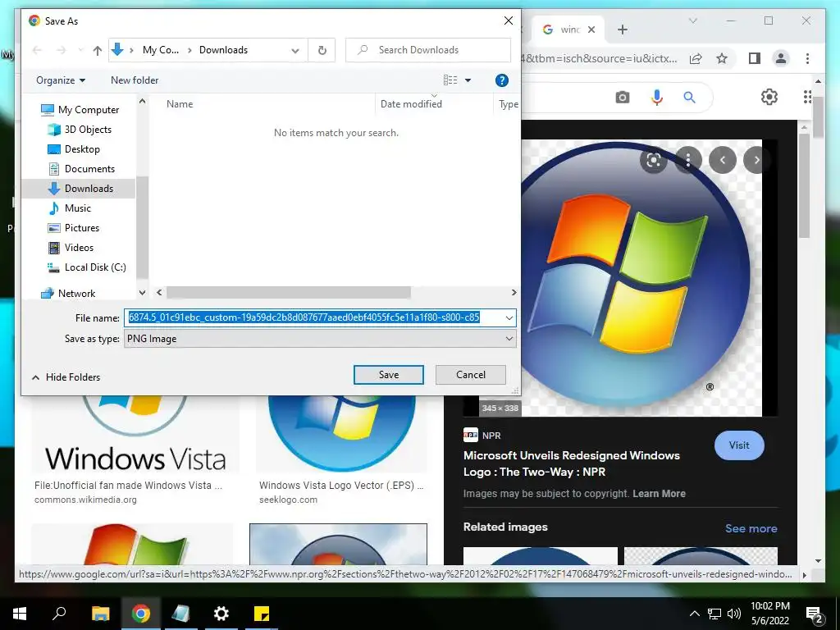Image resolution: width=840 pixels, height=630 pixels.
Task: Click My Co... segment in the path bar
Action: click(161, 50)
